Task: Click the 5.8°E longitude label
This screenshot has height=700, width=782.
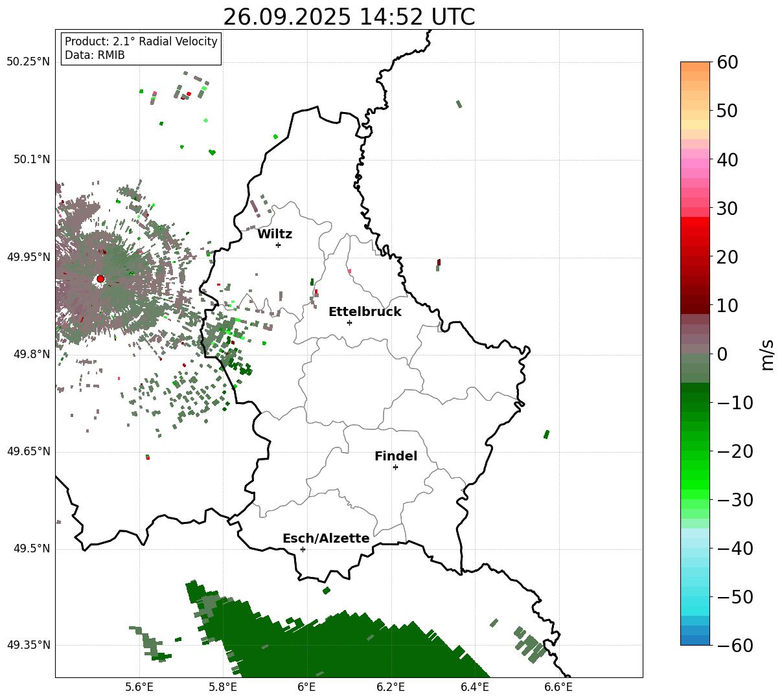Action: pos(223,688)
